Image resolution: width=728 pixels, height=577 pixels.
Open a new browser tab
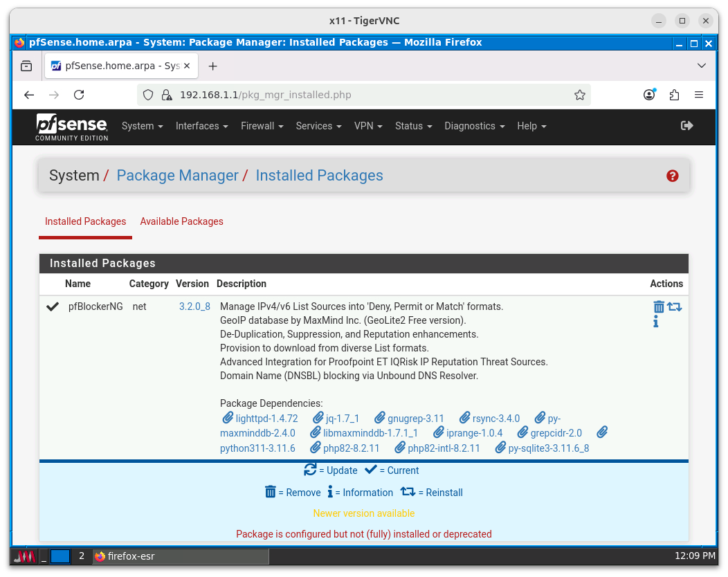tap(212, 66)
